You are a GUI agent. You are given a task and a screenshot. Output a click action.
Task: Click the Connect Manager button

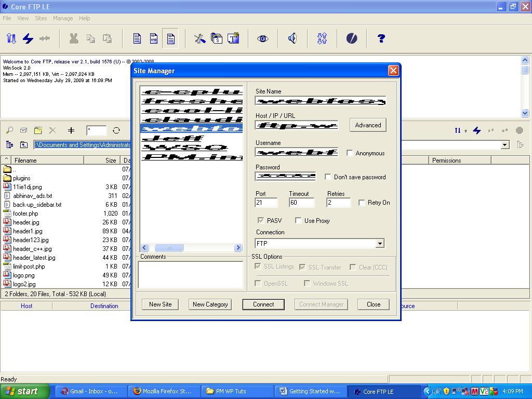coord(321,304)
